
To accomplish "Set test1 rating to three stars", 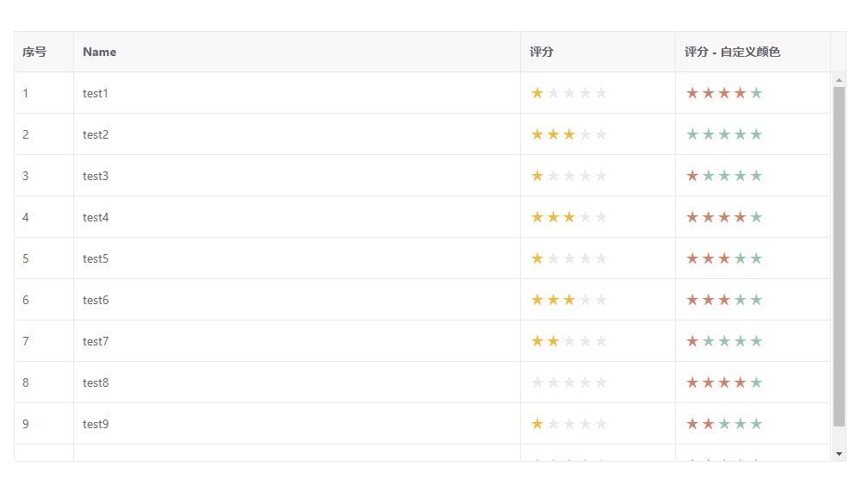I will coord(569,93).
